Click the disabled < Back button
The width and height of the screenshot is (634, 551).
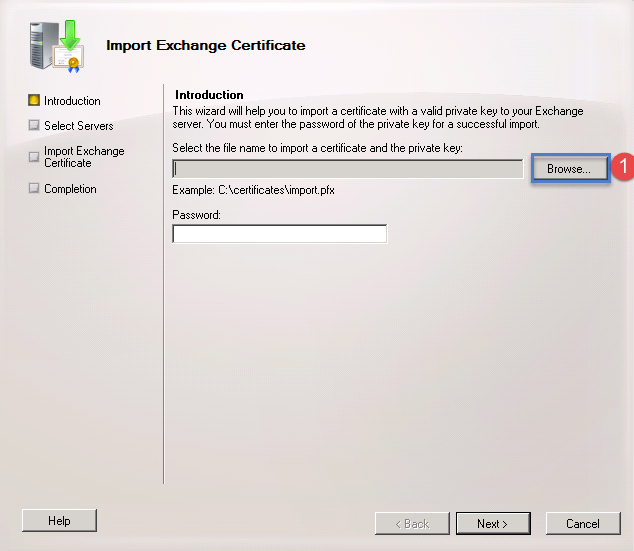pos(412,524)
